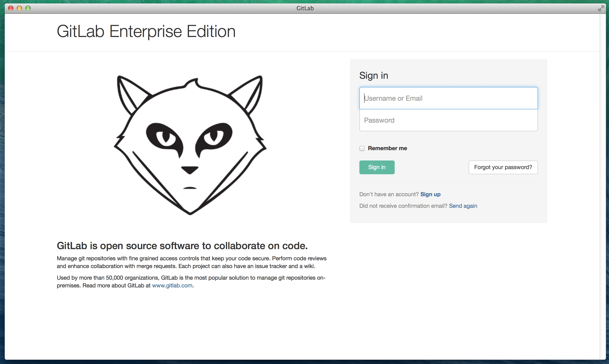Image resolution: width=609 pixels, height=364 pixels.
Task: Click 'Did not receive confirmation email?' text
Action: [403, 206]
